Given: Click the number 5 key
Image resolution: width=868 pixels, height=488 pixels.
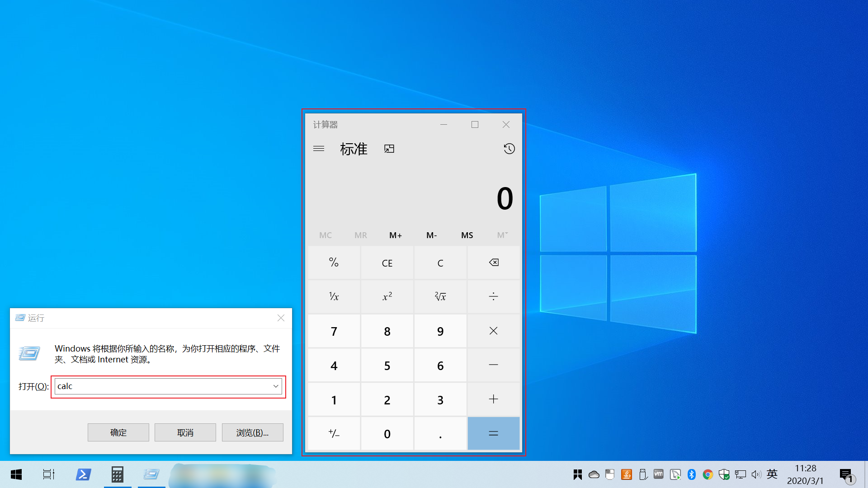Looking at the screenshot, I should [387, 365].
